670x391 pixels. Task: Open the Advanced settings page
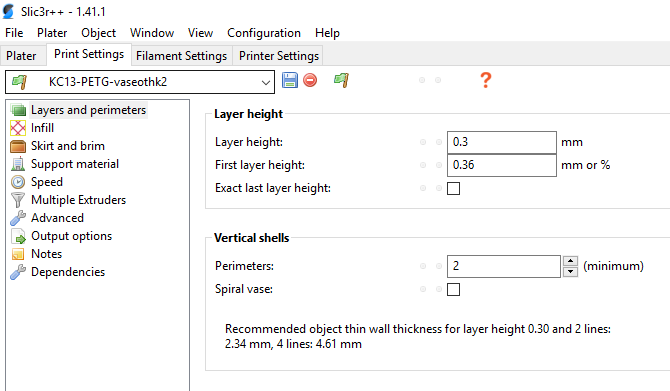[x=57, y=218]
